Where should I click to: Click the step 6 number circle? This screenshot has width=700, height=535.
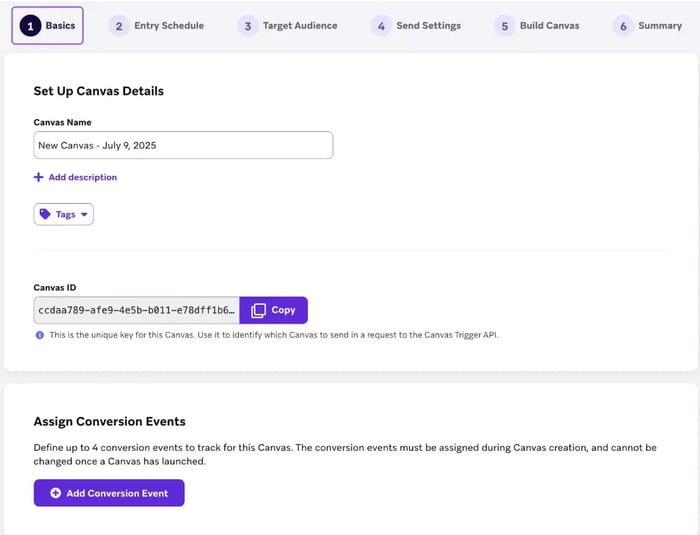(623, 26)
